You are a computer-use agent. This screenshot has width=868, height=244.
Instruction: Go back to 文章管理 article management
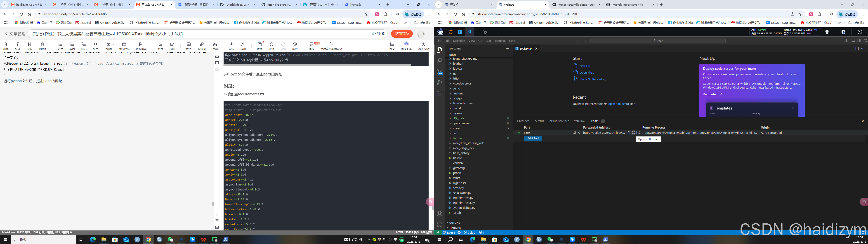(x=15, y=34)
